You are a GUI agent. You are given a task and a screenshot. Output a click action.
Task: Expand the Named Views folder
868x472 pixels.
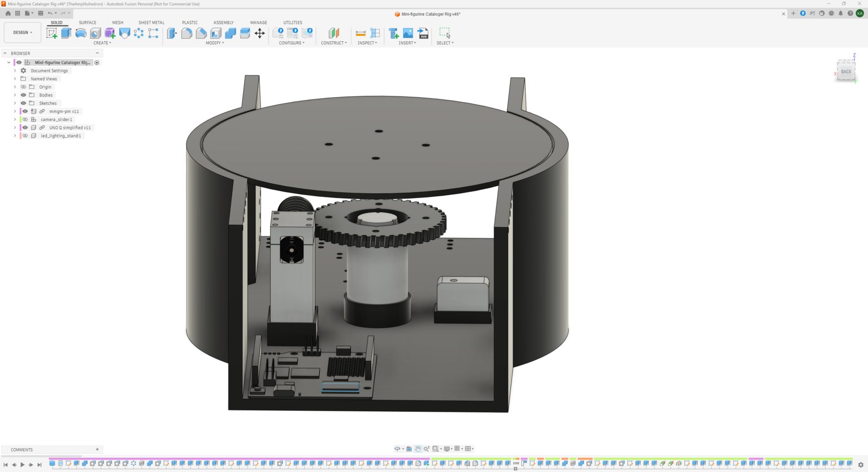(15, 79)
